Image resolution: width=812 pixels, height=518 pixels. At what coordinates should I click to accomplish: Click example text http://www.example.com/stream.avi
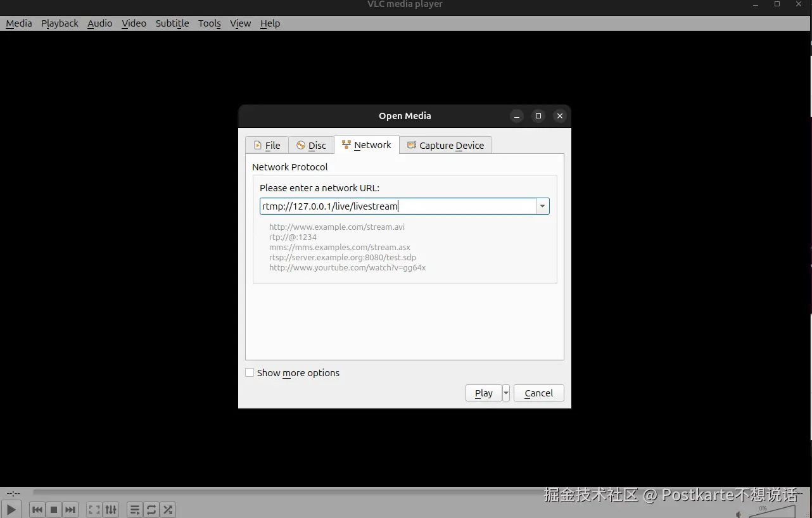click(337, 227)
